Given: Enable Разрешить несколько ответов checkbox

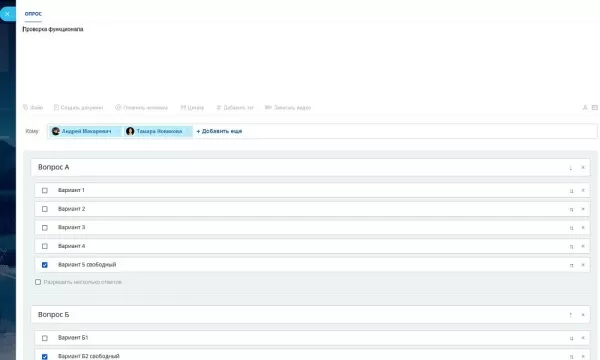Looking at the screenshot, I should coord(38,282).
